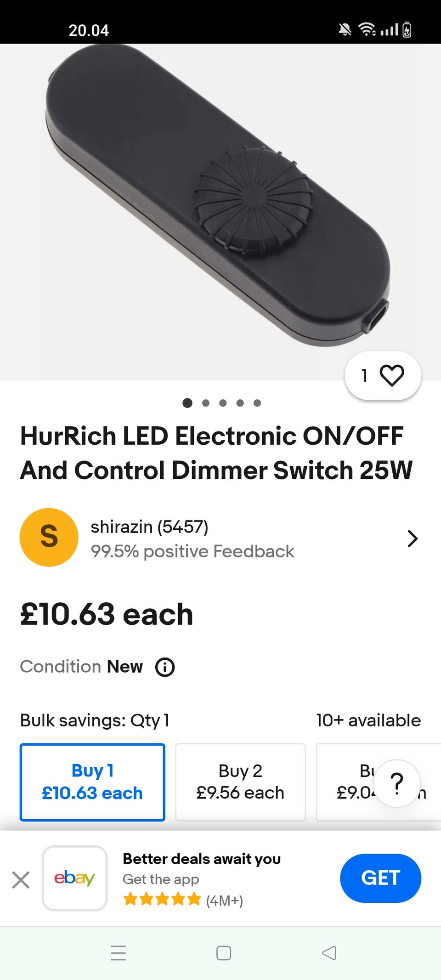Tap the 99.5% positive Feedback text
Image resolution: width=441 pixels, height=980 pixels.
(x=192, y=551)
